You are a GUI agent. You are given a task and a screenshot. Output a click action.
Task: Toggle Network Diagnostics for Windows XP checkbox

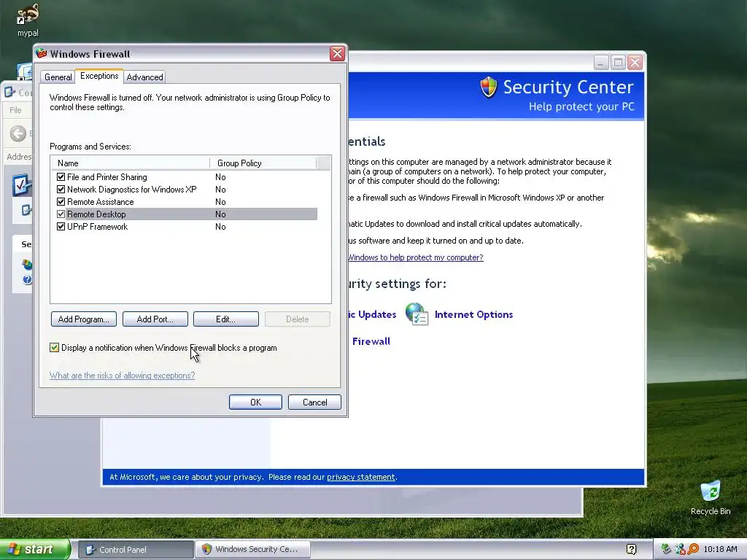[61, 189]
